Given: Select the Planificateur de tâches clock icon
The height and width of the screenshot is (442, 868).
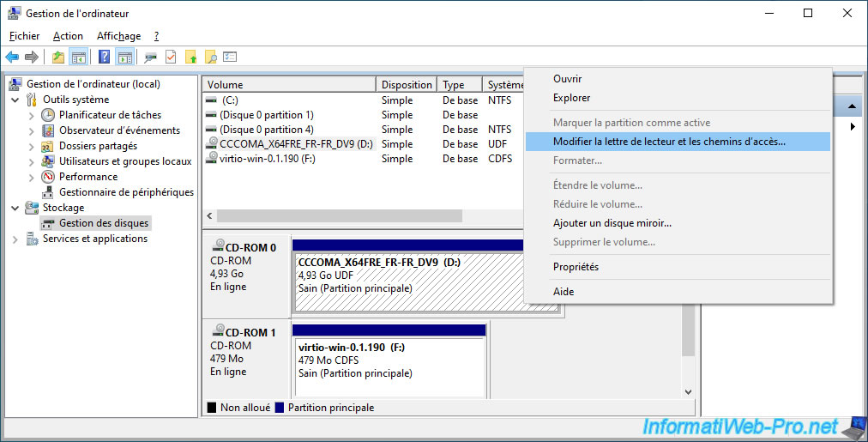Looking at the screenshot, I should (x=48, y=115).
